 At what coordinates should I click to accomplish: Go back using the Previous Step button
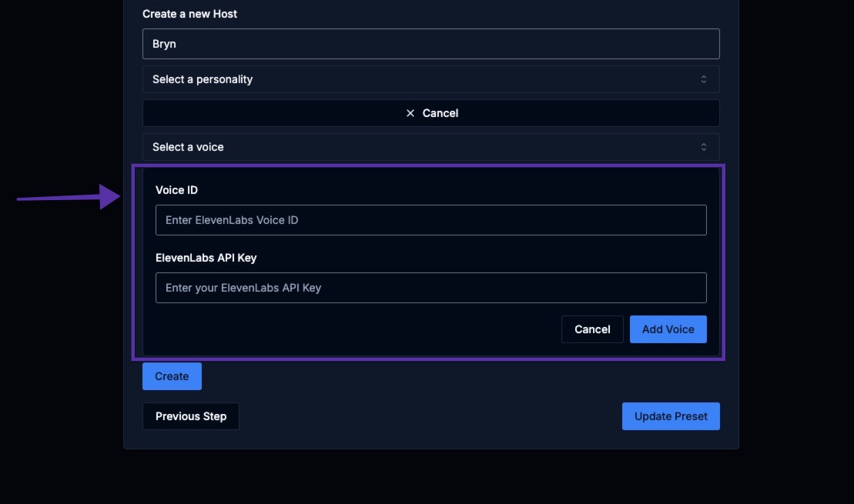click(x=190, y=416)
